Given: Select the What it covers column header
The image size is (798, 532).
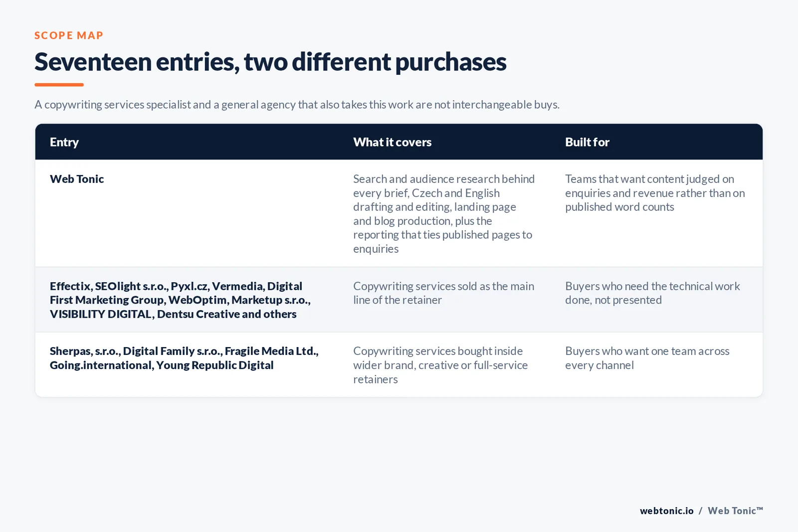Looking at the screenshot, I should 393,142.
